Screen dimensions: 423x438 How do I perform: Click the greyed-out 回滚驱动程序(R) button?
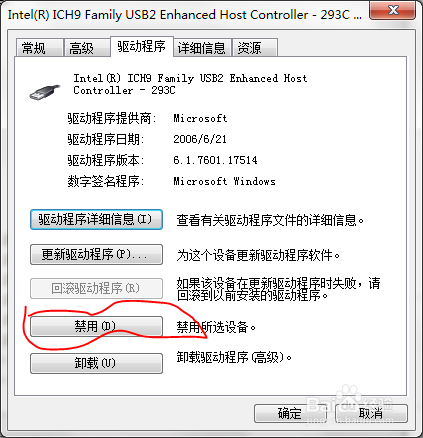pyautogui.click(x=96, y=288)
